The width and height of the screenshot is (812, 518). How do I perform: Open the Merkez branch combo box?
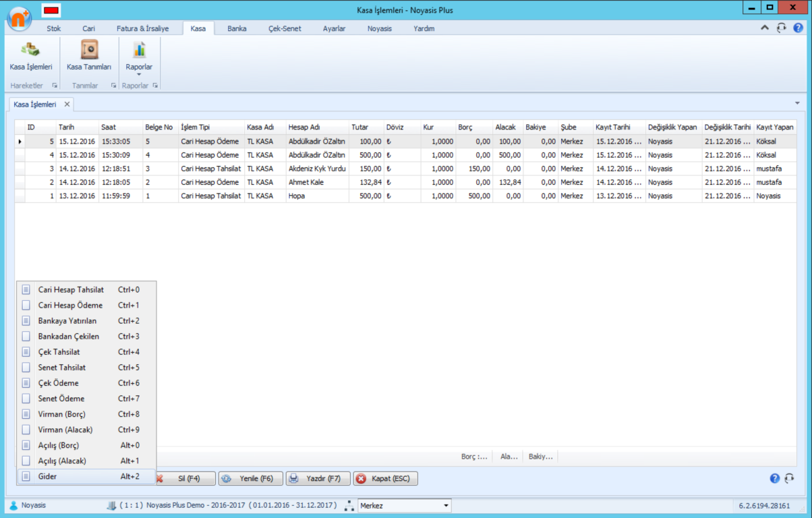(405, 505)
